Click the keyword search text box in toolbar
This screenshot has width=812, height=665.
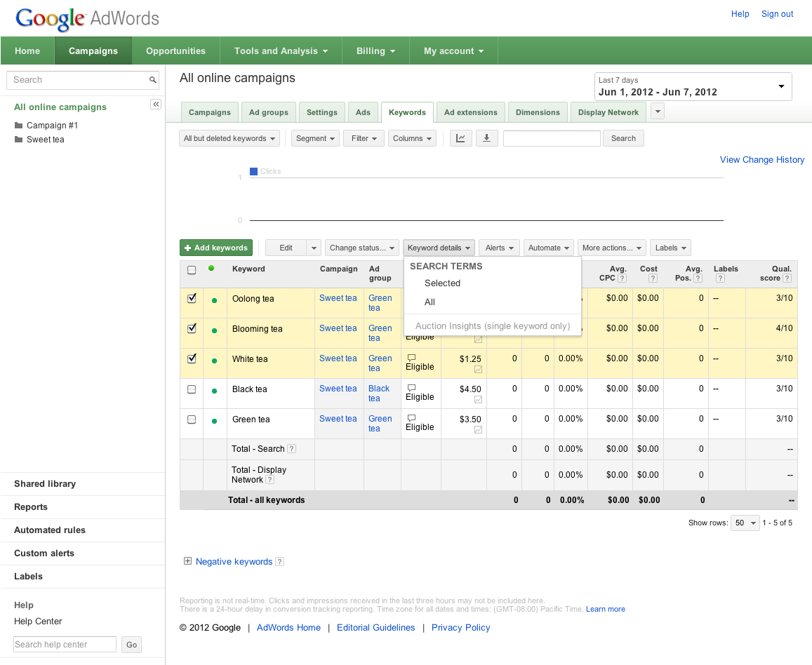[552, 138]
